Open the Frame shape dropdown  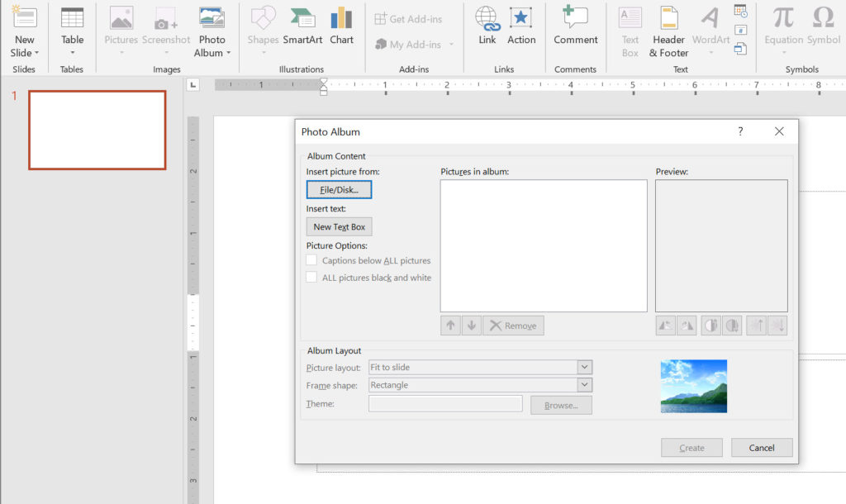pos(584,385)
